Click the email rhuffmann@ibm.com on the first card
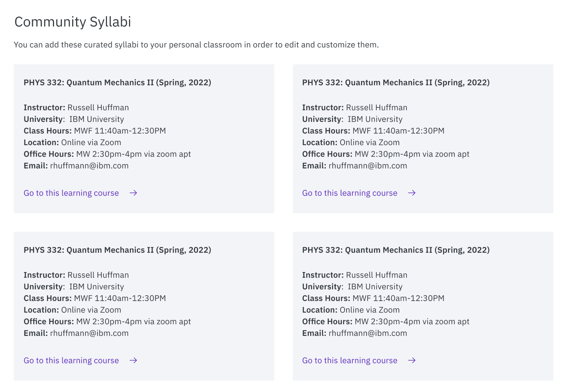Screen dimensions: 566x392 tap(89, 165)
